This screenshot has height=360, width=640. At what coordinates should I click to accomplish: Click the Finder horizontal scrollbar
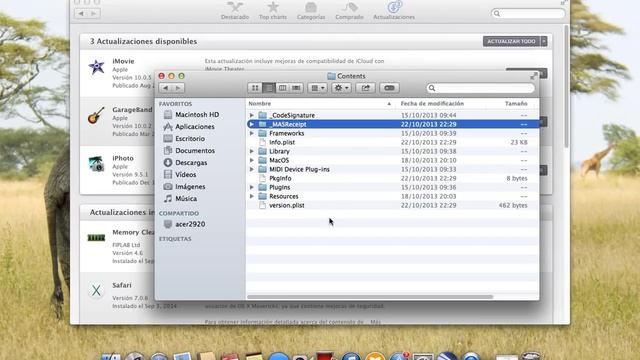coord(370,297)
